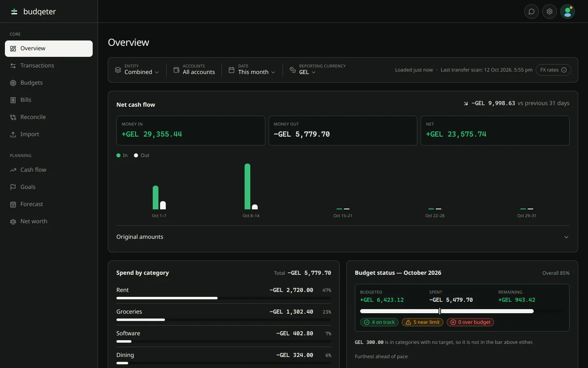Navigate to Bills

pos(49,100)
